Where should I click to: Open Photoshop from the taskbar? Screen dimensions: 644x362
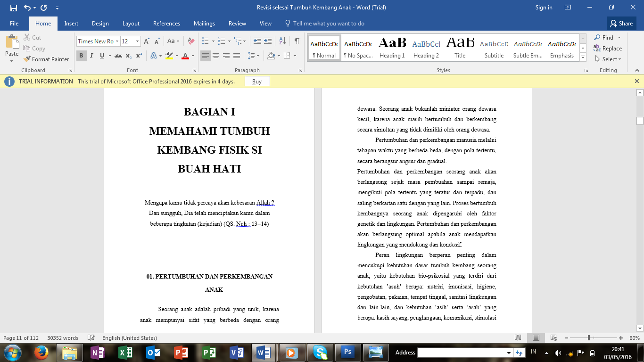coord(348,353)
